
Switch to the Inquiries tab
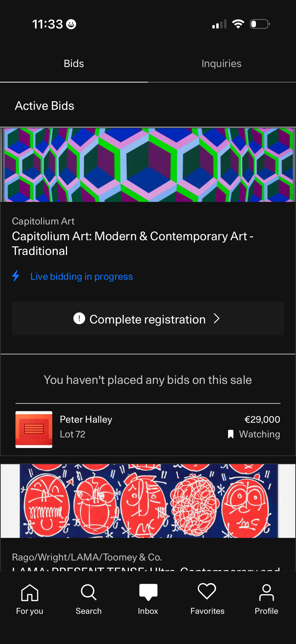tap(221, 64)
